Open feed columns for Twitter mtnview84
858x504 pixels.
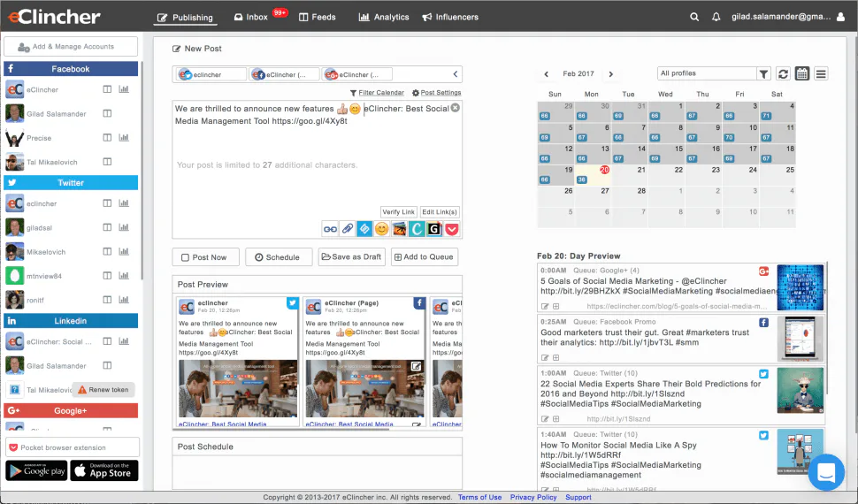pyautogui.click(x=107, y=275)
